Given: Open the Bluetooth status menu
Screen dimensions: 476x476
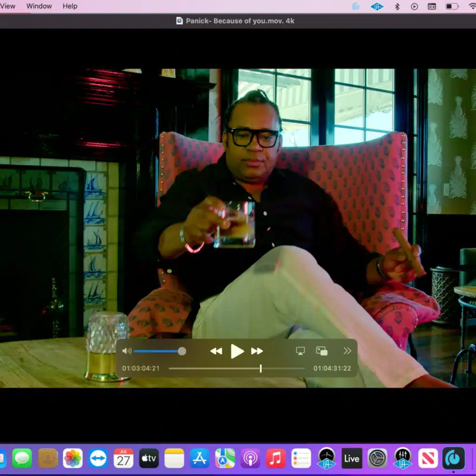Looking at the screenshot, I should click(397, 7).
